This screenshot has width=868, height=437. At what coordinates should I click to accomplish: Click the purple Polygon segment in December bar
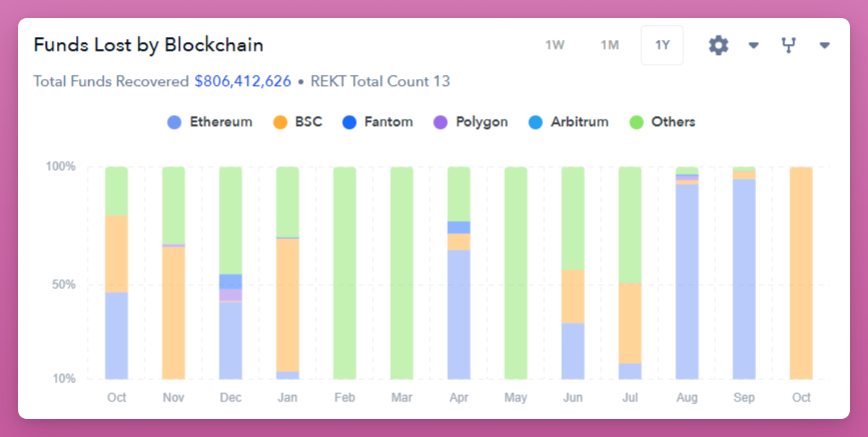coord(231,294)
